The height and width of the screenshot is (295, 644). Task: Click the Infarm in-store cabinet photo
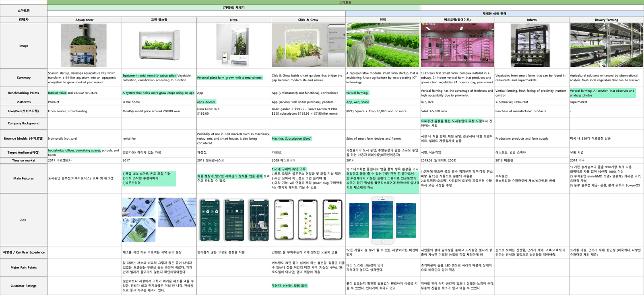[x=530, y=45]
